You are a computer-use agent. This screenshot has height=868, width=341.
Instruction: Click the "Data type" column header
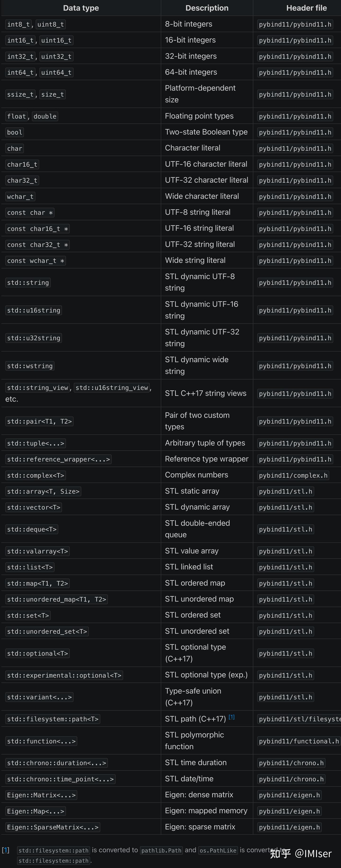click(x=81, y=8)
